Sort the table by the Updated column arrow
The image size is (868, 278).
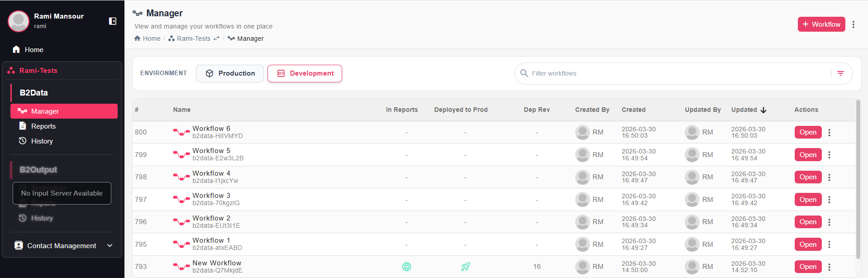(x=763, y=110)
